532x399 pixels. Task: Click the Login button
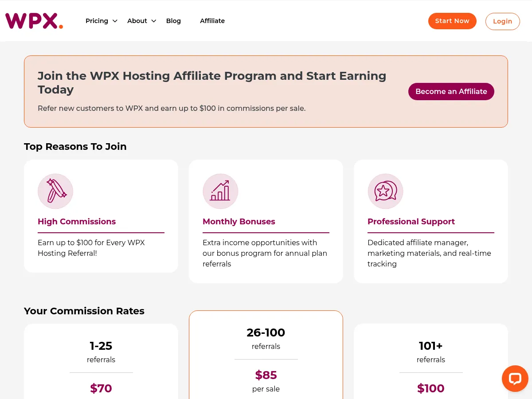tap(502, 21)
